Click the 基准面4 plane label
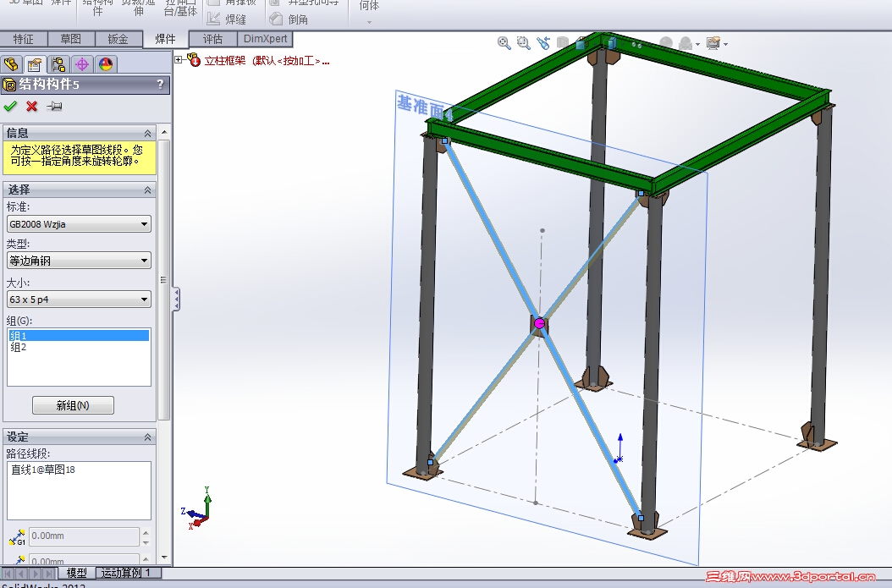892x588 pixels. click(424, 107)
